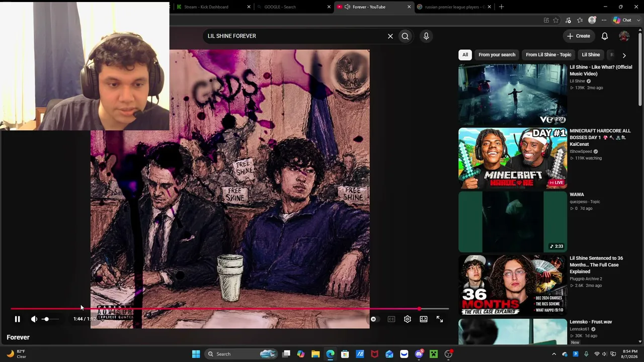This screenshot has width=644, height=362.
Task: Close the Stream - Kick Dashboard tab
Action: pyautogui.click(x=249, y=7)
